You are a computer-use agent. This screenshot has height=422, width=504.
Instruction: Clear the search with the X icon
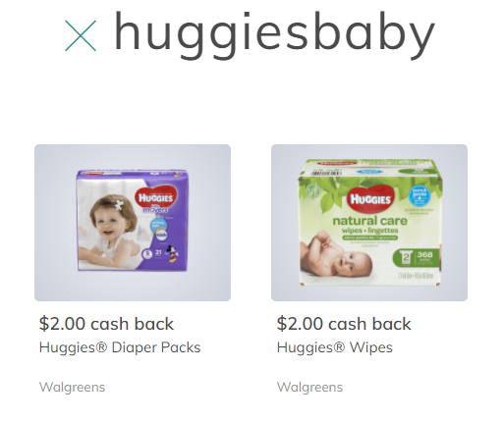(x=81, y=35)
